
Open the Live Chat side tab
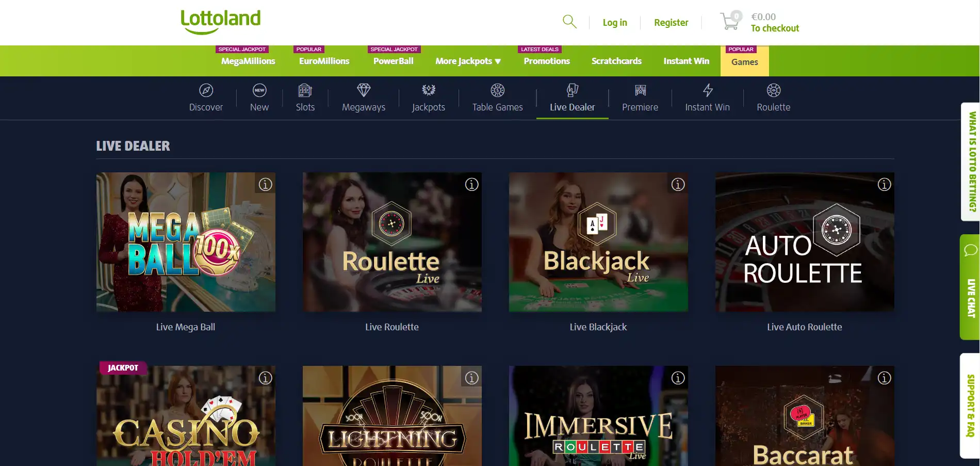(x=970, y=287)
